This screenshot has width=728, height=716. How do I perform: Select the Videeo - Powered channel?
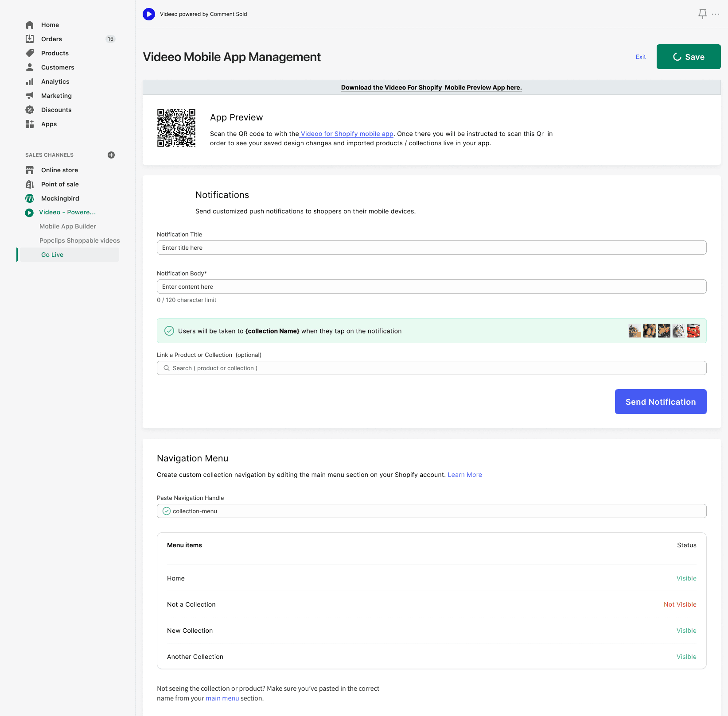[x=67, y=212]
